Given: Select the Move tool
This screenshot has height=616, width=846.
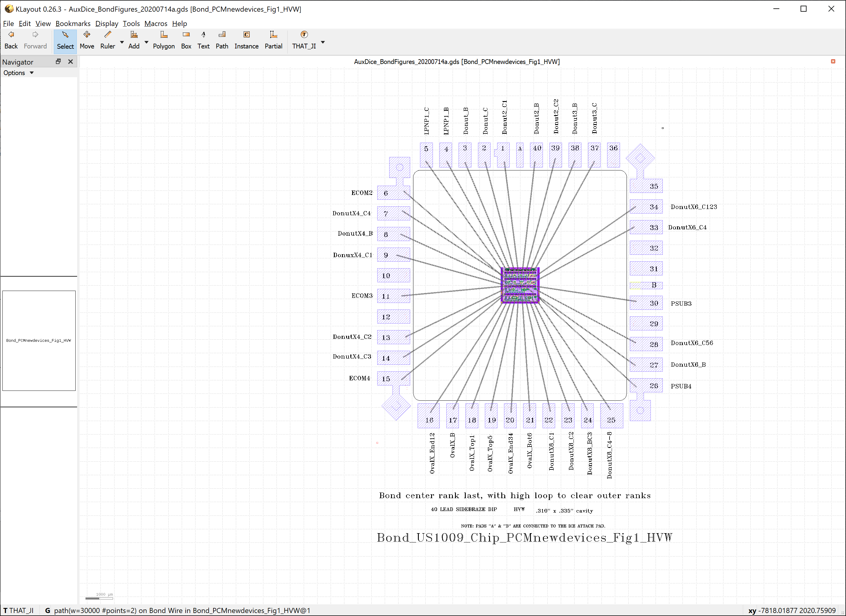Looking at the screenshot, I should [86, 40].
